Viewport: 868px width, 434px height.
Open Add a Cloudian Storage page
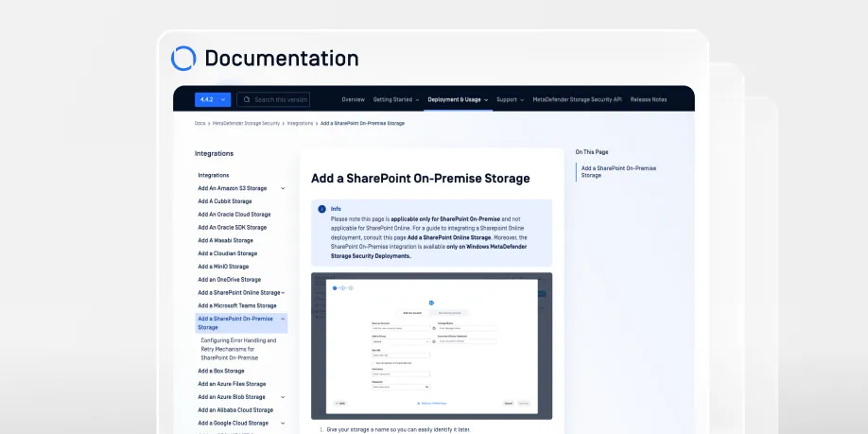tap(228, 253)
